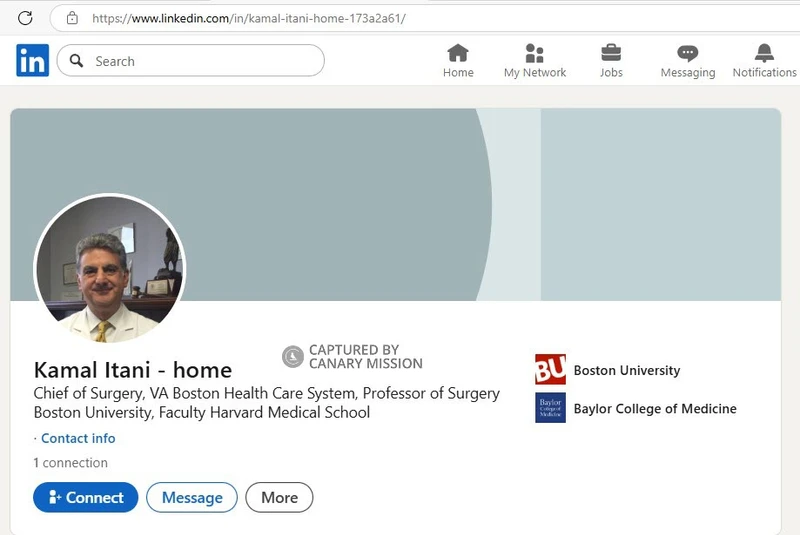800x535 pixels.
Task: Click the Baylor College of Medicine logo
Action: click(550, 408)
